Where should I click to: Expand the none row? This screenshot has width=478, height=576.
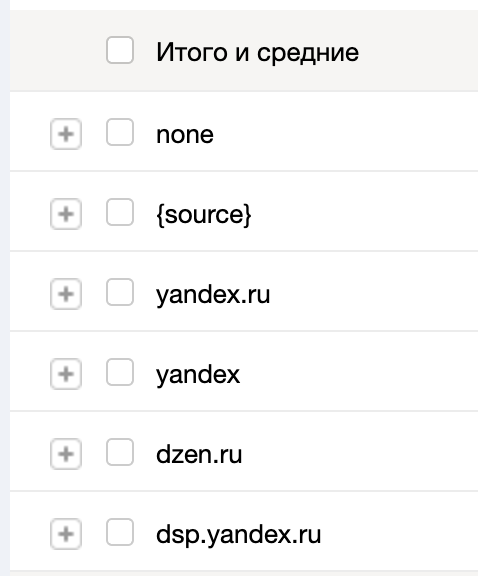(66, 134)
